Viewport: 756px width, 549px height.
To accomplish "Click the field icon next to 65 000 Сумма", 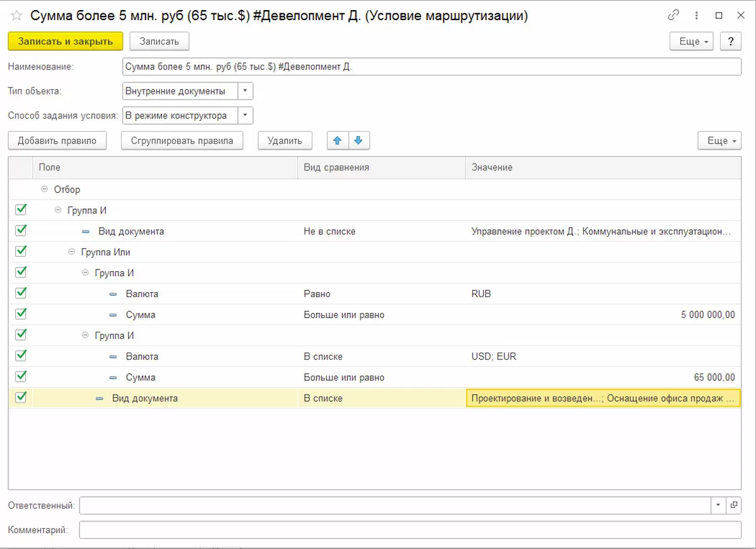I will pyautogui.click(x=113, y=378).
